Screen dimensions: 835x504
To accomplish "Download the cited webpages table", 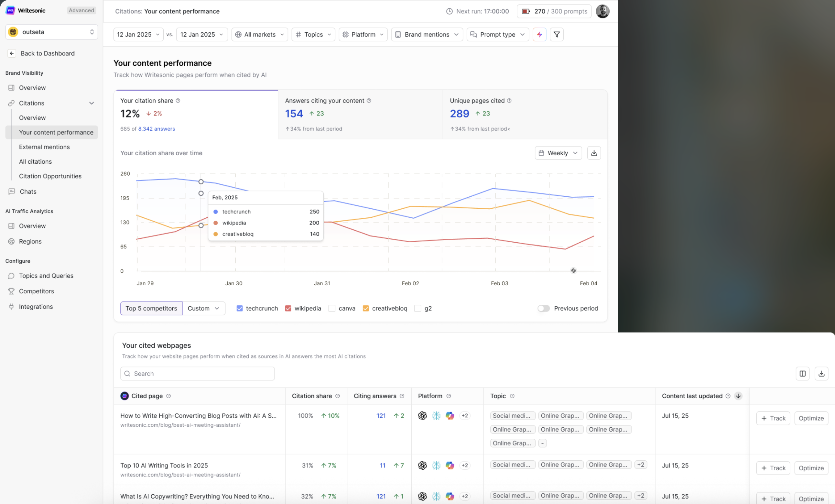I will pos(821,374).
